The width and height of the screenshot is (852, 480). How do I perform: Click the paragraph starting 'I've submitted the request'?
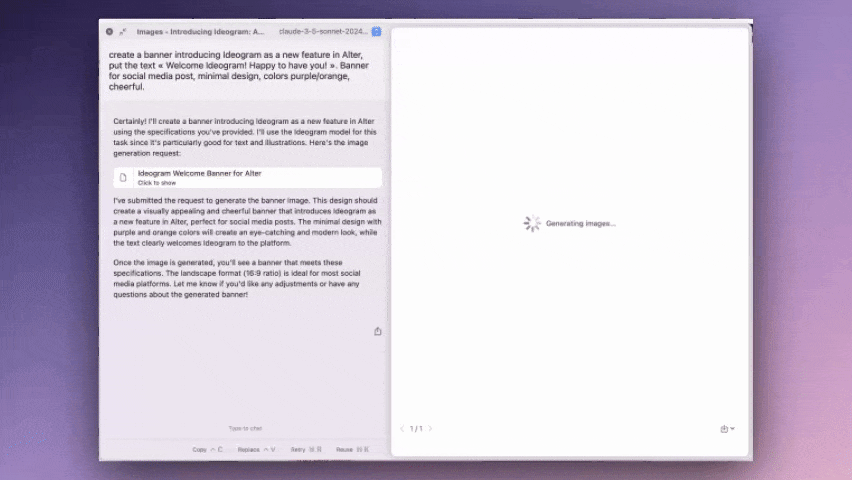[x=247, y=222]
